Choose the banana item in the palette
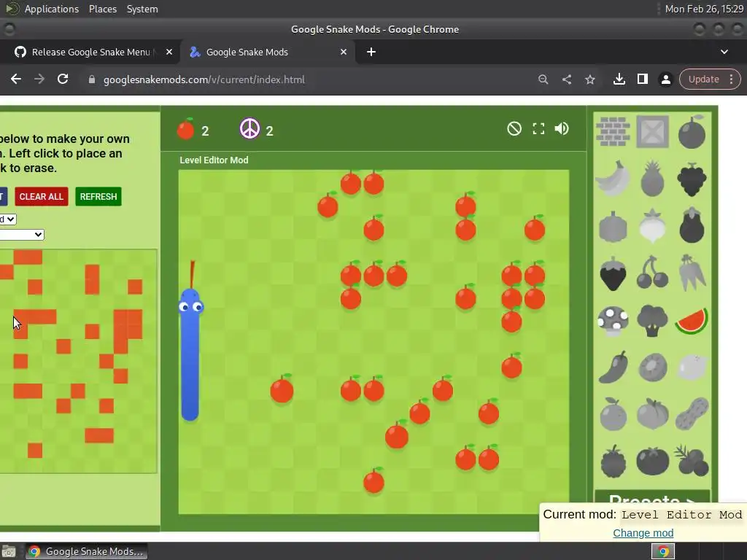 click(x=613, y=178)
